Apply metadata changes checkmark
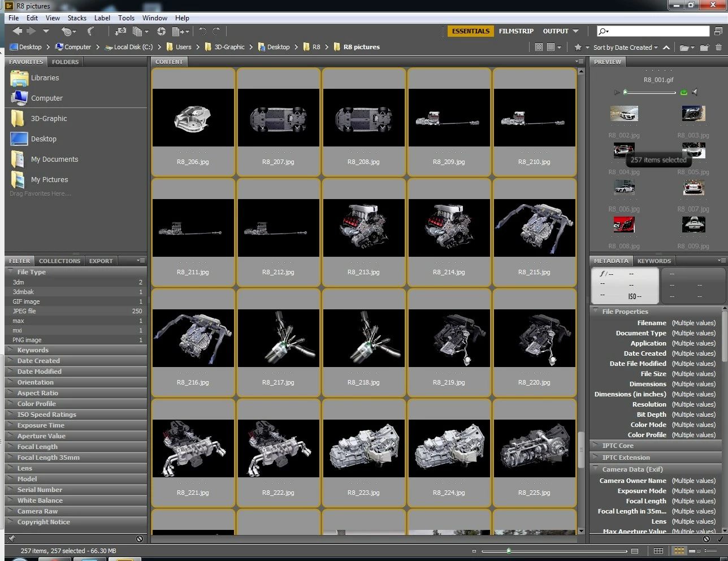 [x=720, y=539]
